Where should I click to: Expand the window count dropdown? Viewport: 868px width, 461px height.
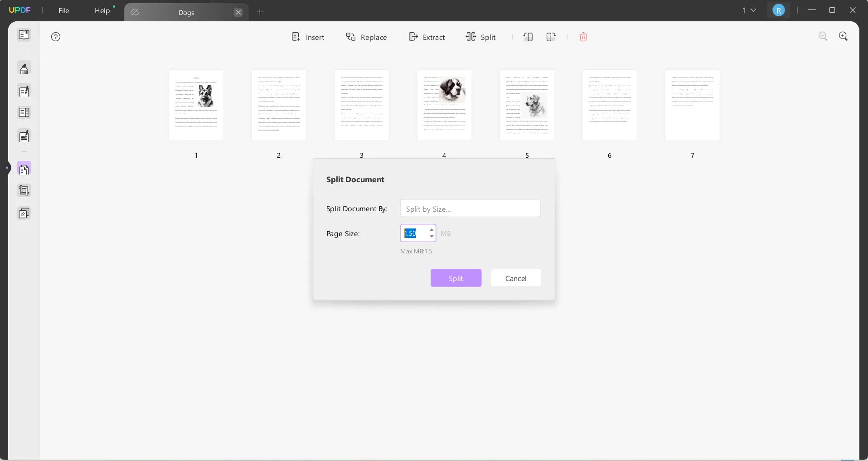pyautogui.click(x=749, y=10)
